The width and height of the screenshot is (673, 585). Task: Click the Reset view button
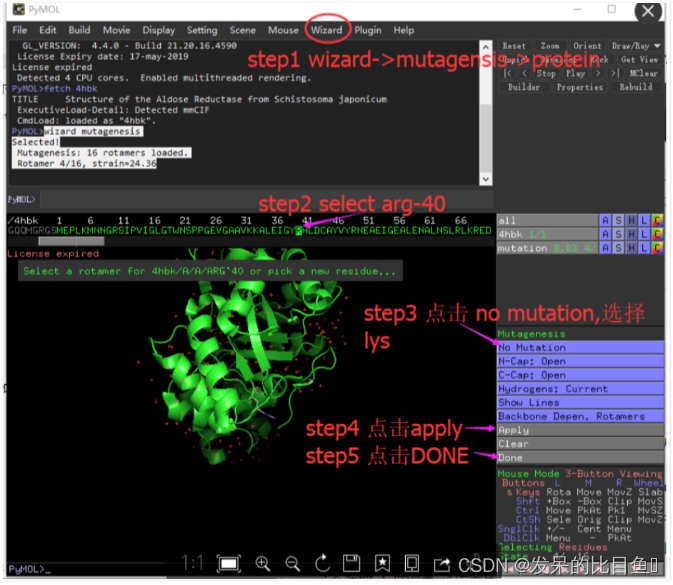[x=514, y=45]
